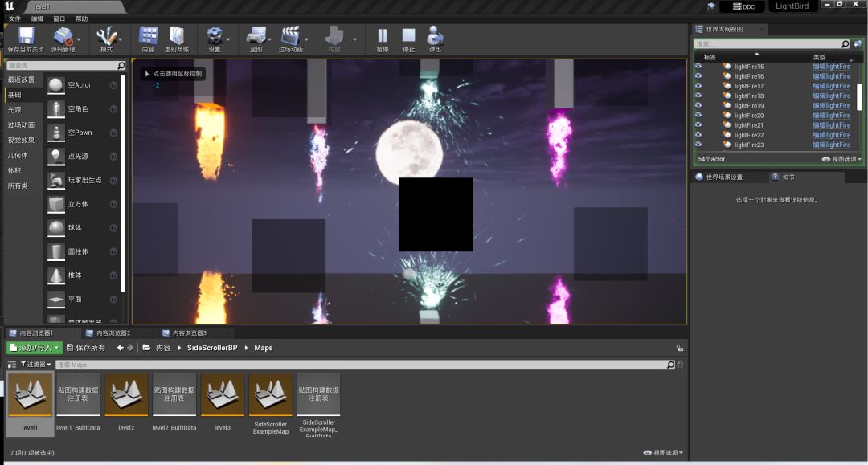
Task: Select the level2 map thumbnail
Action: tap(126, 395)
